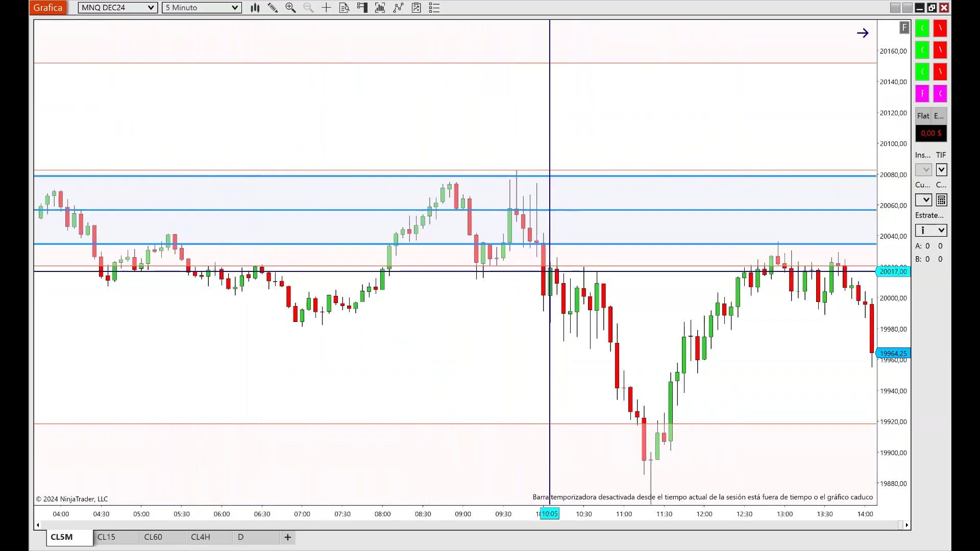Open the properties list icon

(x=434, y=8)
